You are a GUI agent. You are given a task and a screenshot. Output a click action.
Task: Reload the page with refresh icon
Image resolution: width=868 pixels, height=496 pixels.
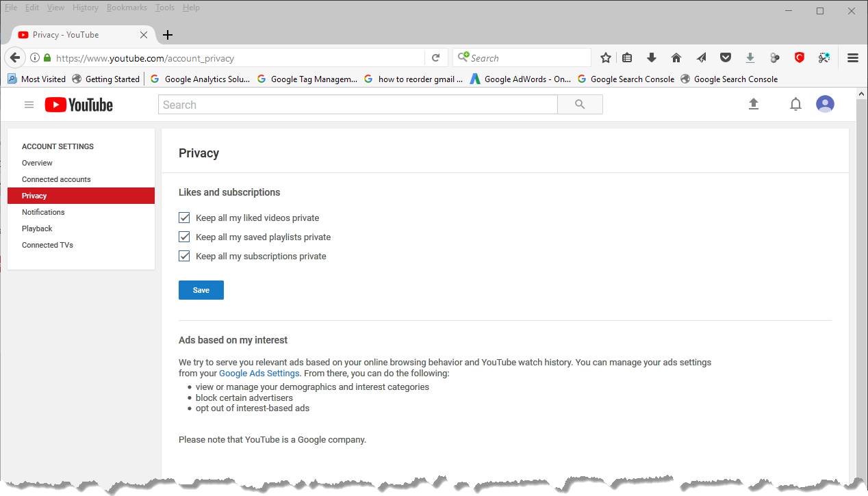[x=435, y=58]
